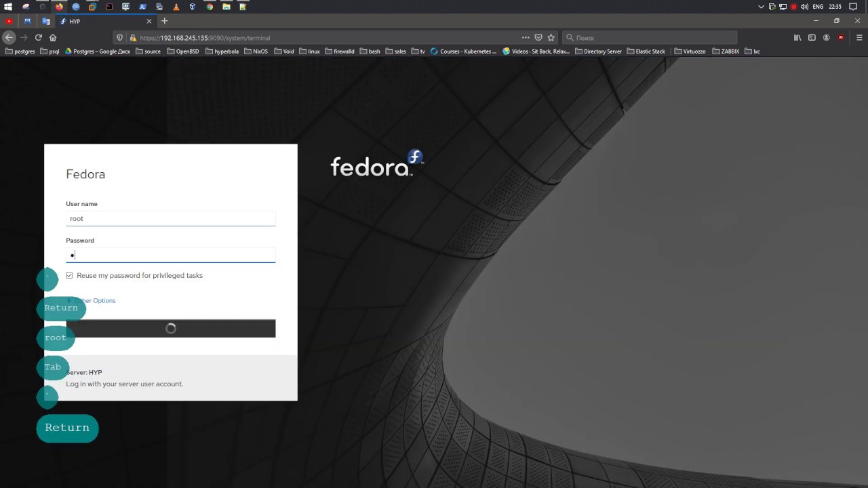Screen dimensions: 868x488
Task: Switch to the pinned Google Translate tab
Action: 45,21
